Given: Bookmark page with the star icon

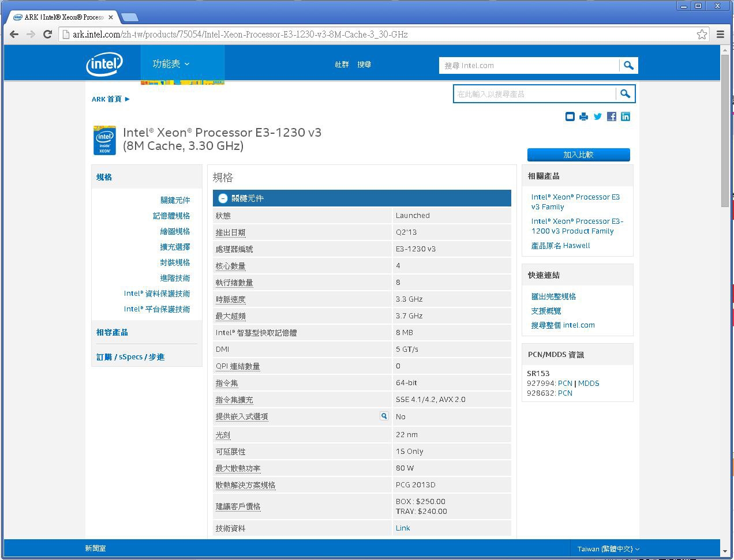Looking at the screenshot, I should coord(702,35).
